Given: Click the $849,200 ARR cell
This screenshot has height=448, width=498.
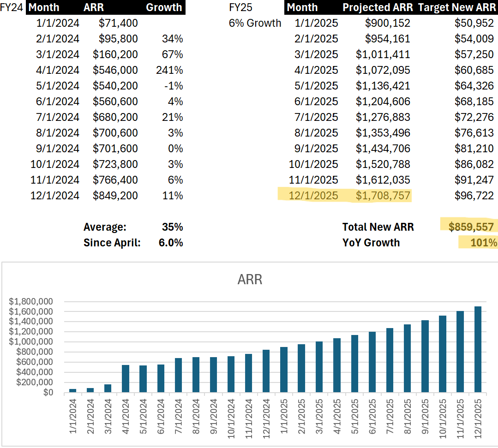Looking at the screenshot, I should [x=115, y=196].
